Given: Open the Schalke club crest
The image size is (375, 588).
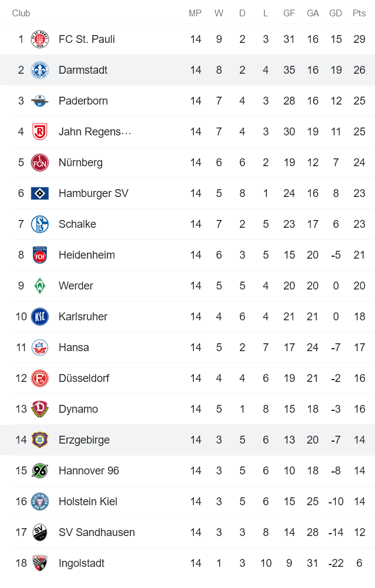Looking at the screenshot, I should (x=39, y=224).
